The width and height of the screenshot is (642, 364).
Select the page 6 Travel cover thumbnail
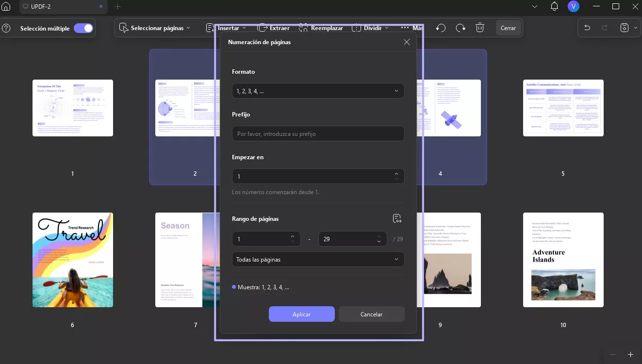[x=73, y=260]
